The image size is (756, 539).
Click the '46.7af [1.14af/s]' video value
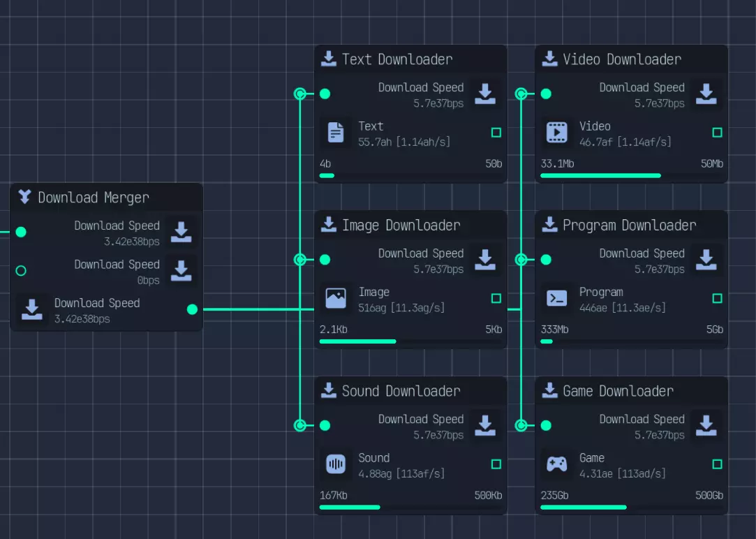point(625,142)
